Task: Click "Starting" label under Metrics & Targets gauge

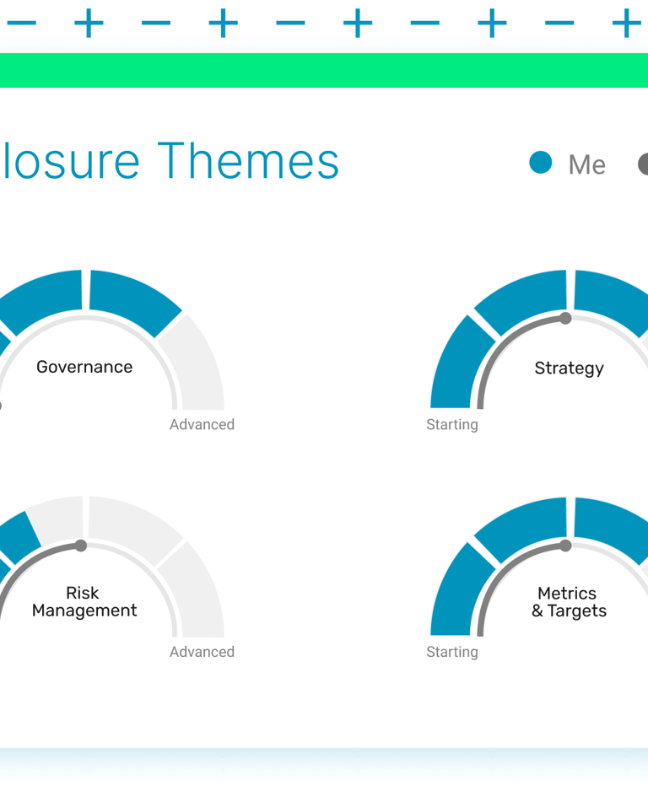Action: point(452,652)
